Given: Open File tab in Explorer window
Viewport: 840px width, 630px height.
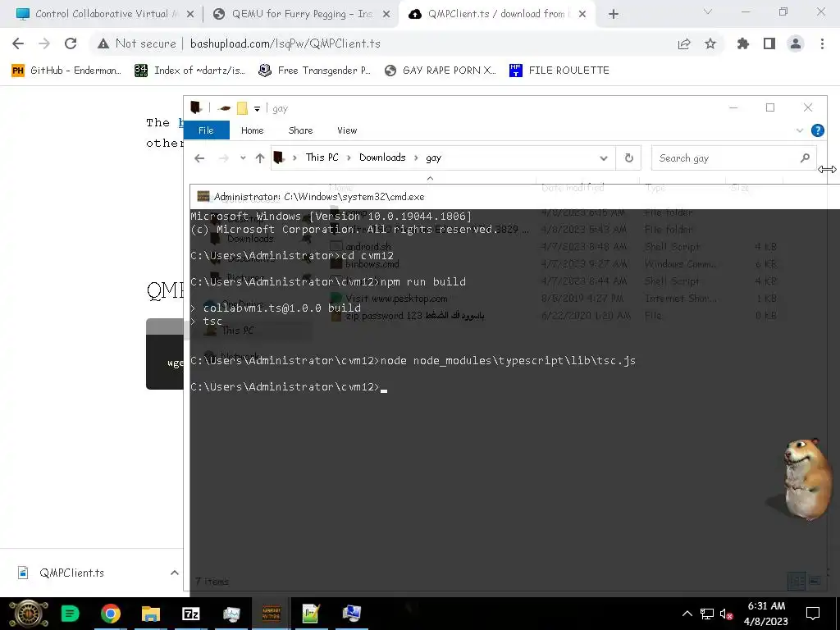Looking at the screenshot, I should coord(206,130).
